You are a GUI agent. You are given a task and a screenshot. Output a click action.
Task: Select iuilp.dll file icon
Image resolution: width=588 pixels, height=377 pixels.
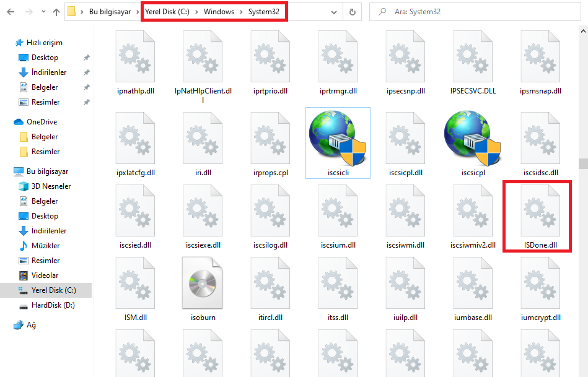coord(405,283)
